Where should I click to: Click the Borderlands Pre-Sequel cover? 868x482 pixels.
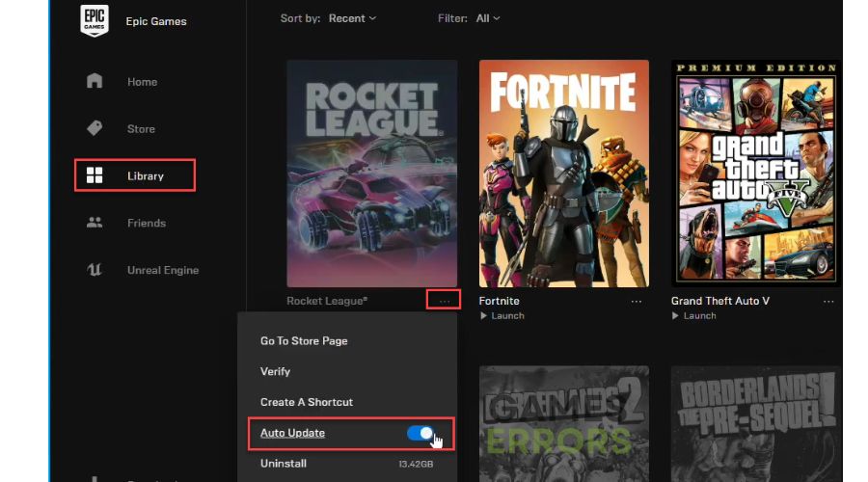pyautogui.click(x=756, y=424)
